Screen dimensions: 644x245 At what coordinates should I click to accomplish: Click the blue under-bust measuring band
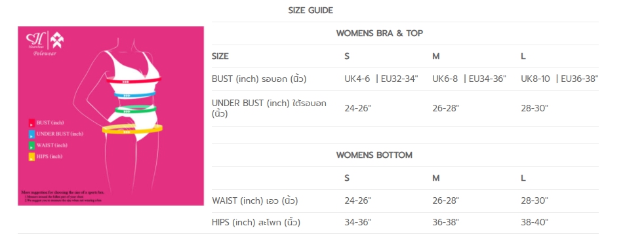pos(135,95)
